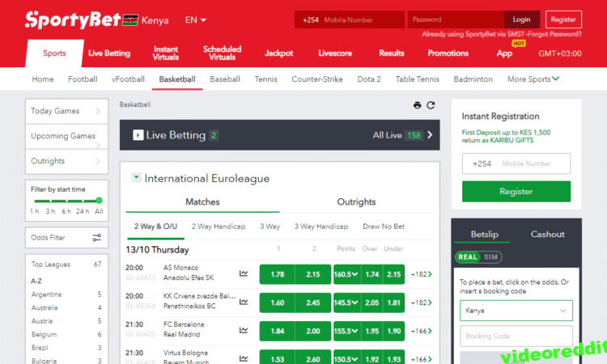Open Outrights arrow in sidebar
Image resolution: width=607 pixels, height=364 pixels.
pyautogui.click(x=98, y=161)
